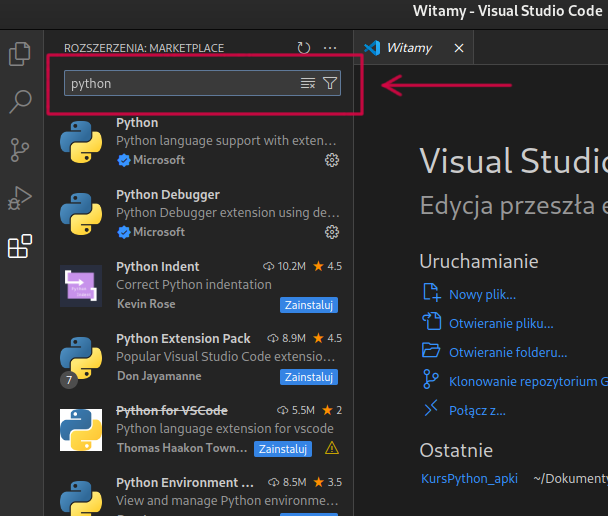
Task: Click the Klonowanie repozytorium link
Action: 528,381
